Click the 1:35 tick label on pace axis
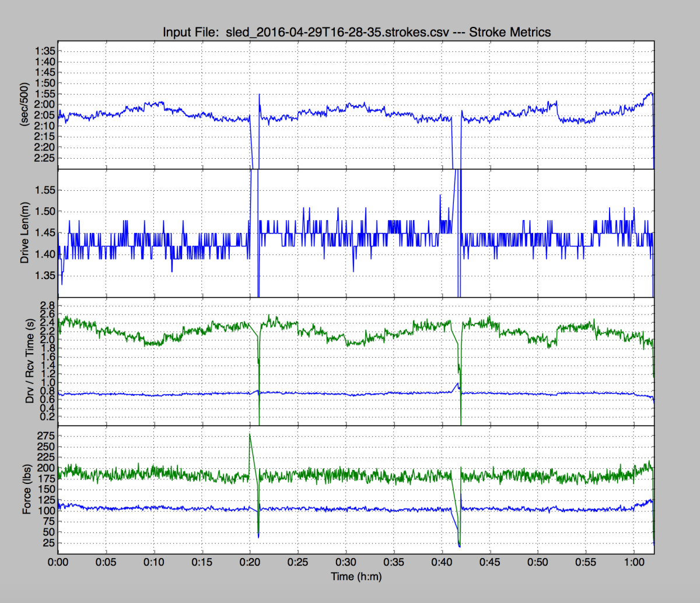This screenshot has width=700, height=603. pyautogui.click(x=45, y=51)
